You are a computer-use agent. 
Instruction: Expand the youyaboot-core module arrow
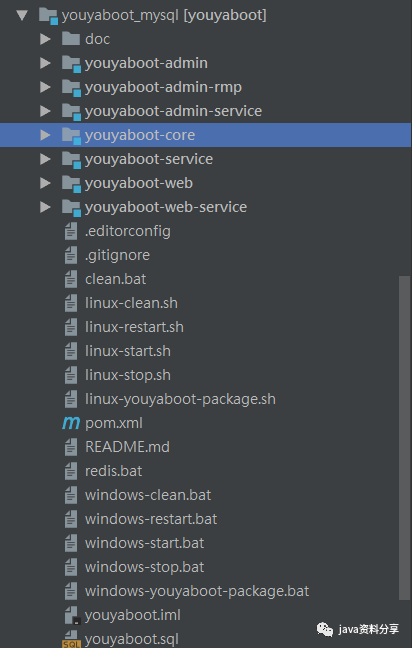pyautogui.click(x=45, y=135)
